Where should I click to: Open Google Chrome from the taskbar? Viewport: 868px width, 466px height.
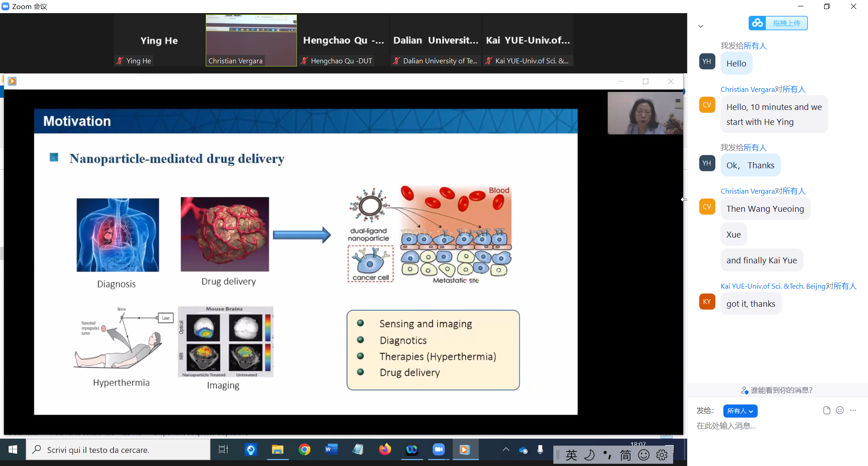point(305,450)
